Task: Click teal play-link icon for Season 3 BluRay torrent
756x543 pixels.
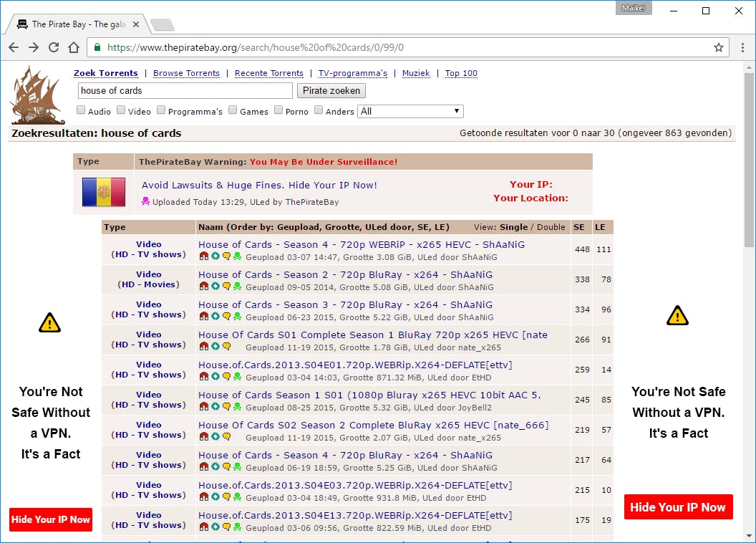Action: point(215,317)
